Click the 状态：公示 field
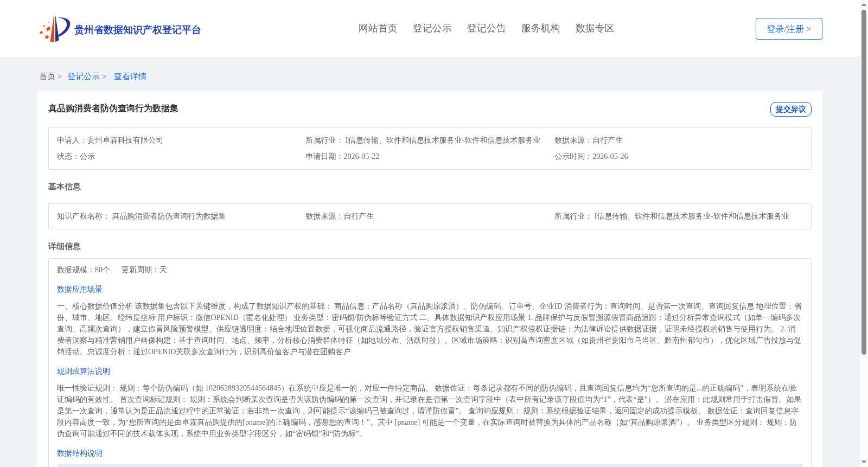The height and width of the screenshot is (467, 868). tap(76, 156)
